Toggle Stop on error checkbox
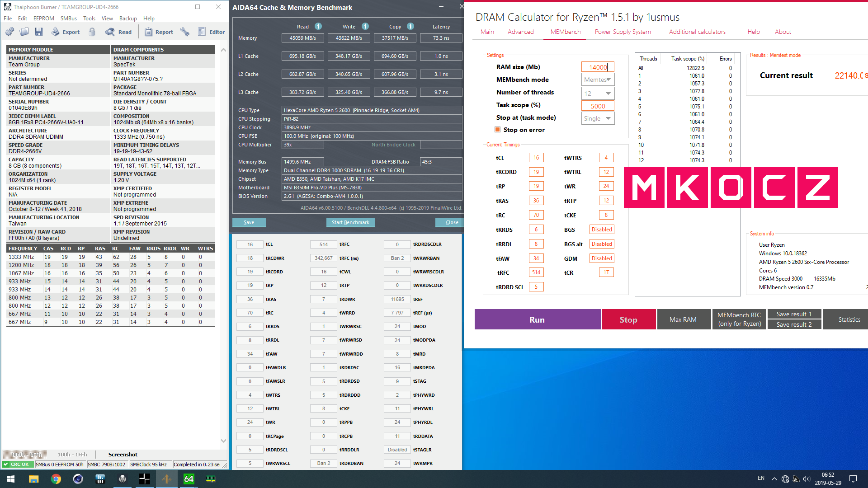This screenshot has width=868, height=488. [x=498, y=130]
